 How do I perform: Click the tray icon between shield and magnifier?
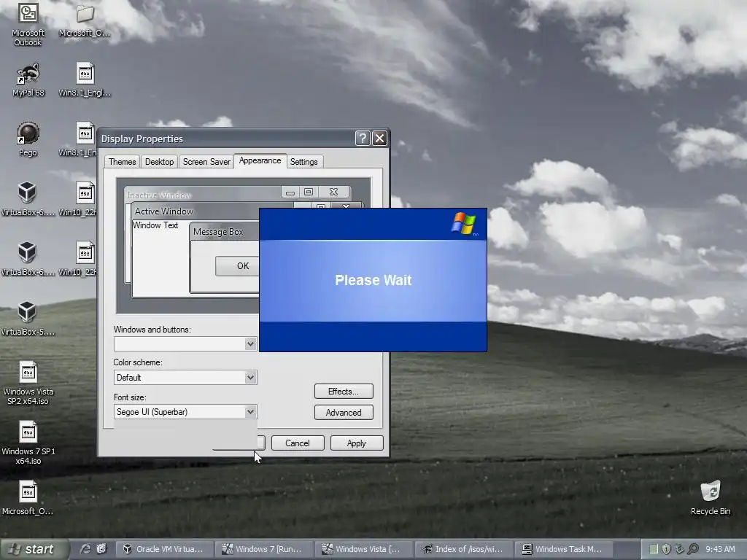click(x=680, y=549)
